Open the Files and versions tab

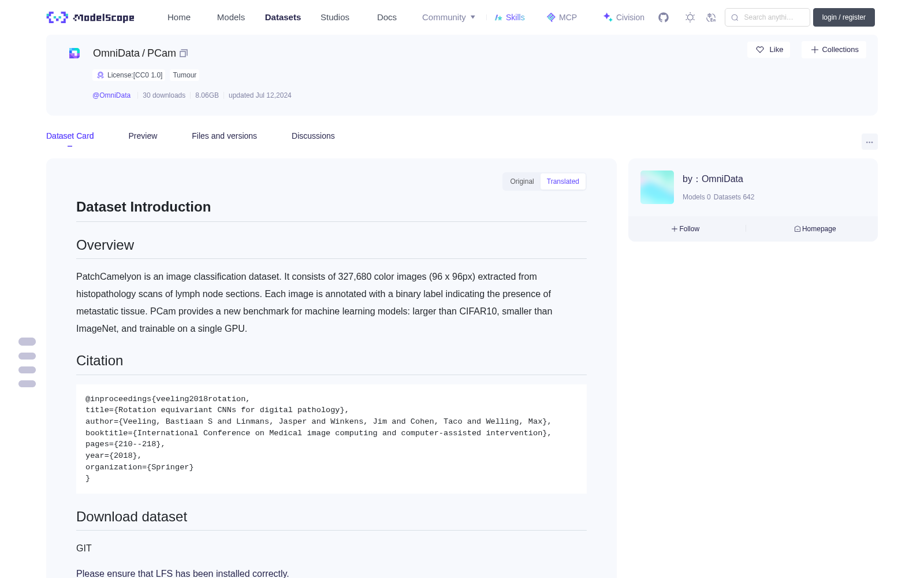[224, 136]
